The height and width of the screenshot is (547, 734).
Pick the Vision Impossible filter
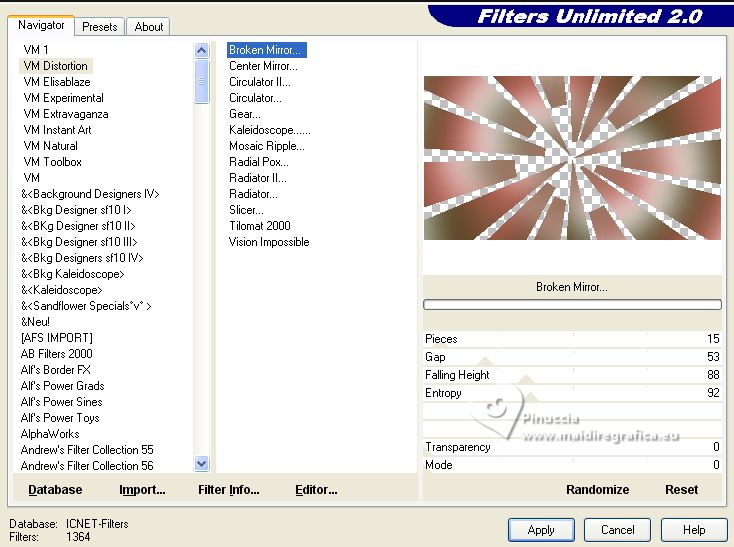click(x=269, y=242)
